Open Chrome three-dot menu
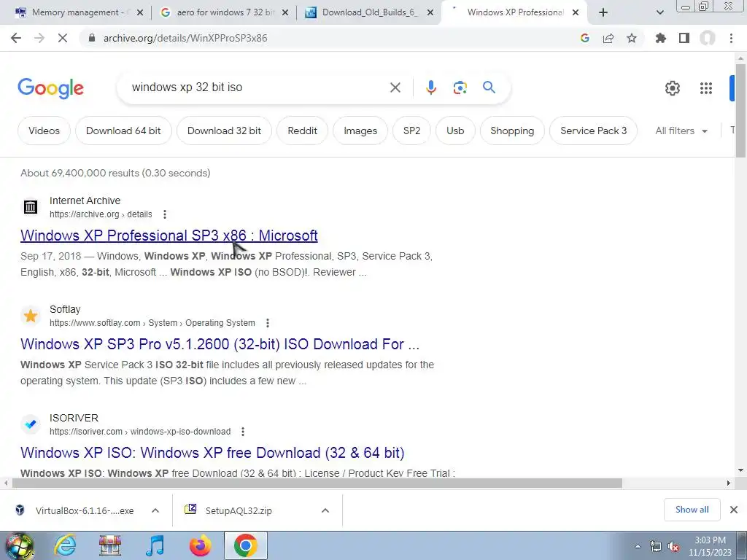This screenshot has width=747, height=560. (731, 38)
